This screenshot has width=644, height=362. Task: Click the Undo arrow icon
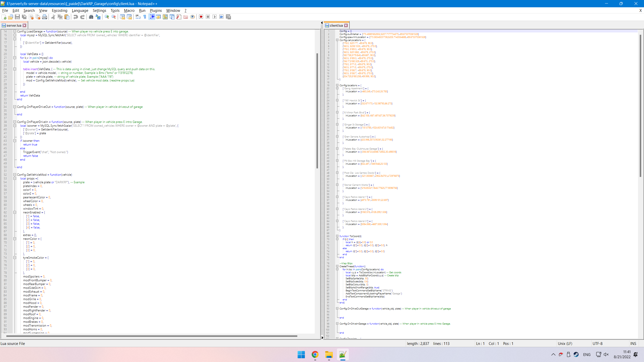tap(75, 17)
